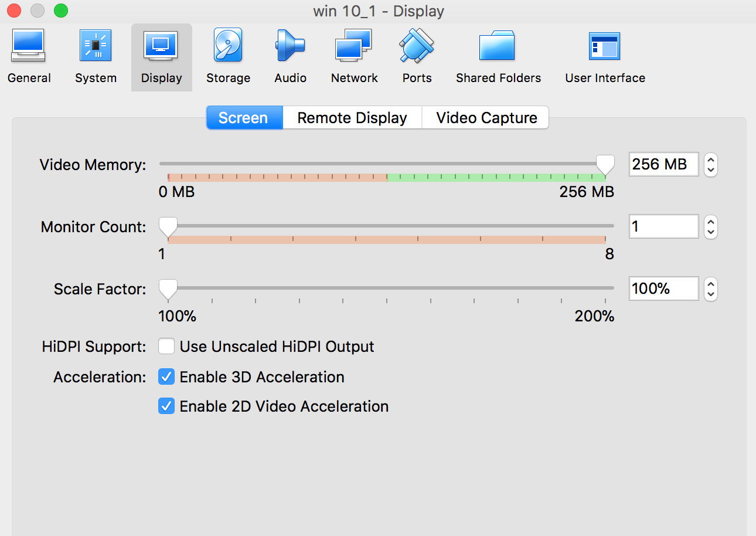This screenshot has height=536, width=756.
Task: Click the Monitor Count stepper arrows
Action: (x=710, y=226)
